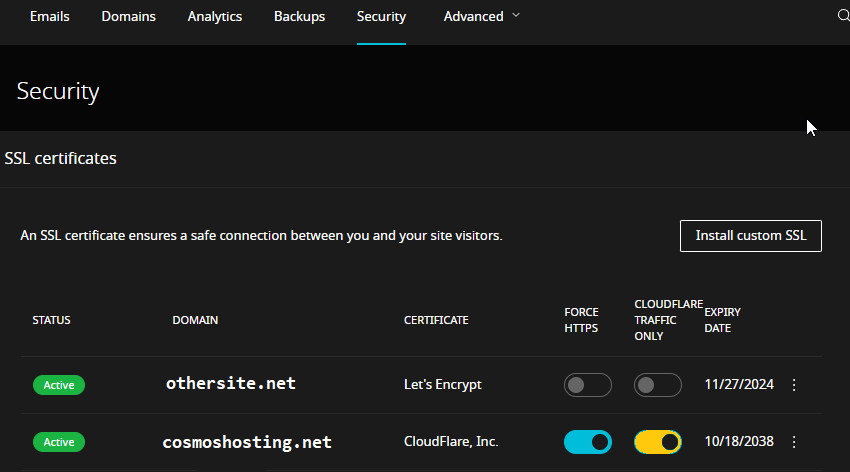This screenshot has height=472, width=850.
Task: Click the Security page title
Action: pyautogui.click(x=57, y=91)
